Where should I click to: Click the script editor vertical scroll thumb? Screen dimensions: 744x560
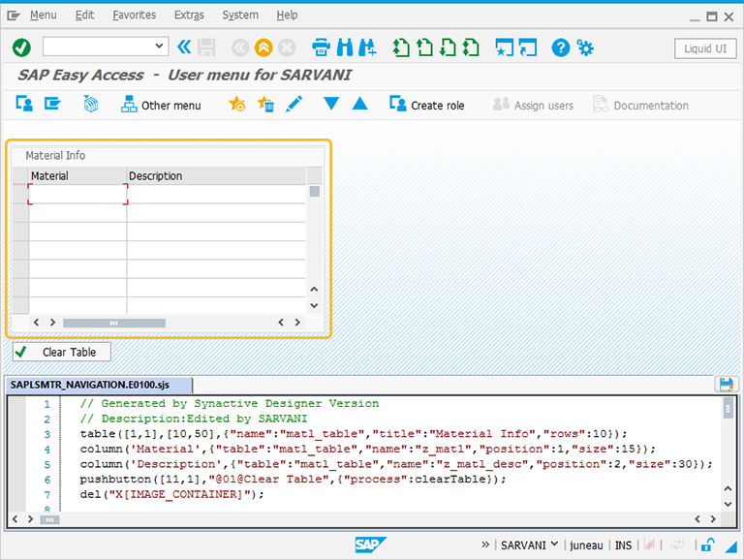728,408
